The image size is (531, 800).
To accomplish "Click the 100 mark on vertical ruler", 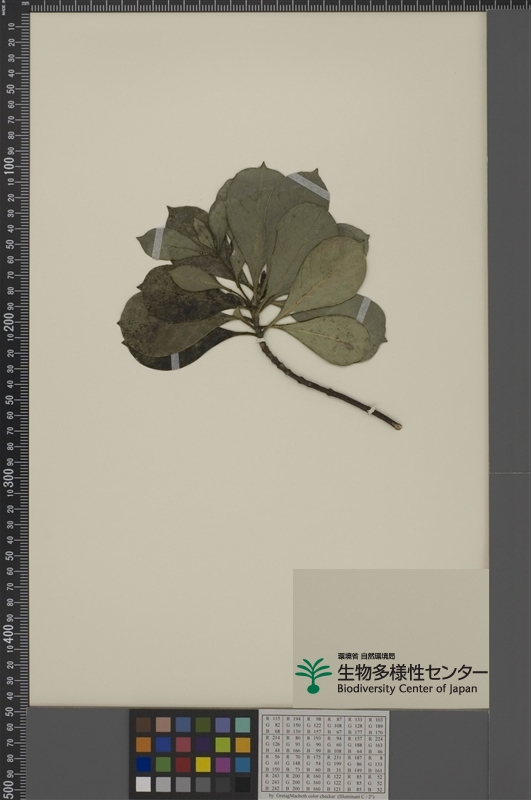I will tap(9, 166).
